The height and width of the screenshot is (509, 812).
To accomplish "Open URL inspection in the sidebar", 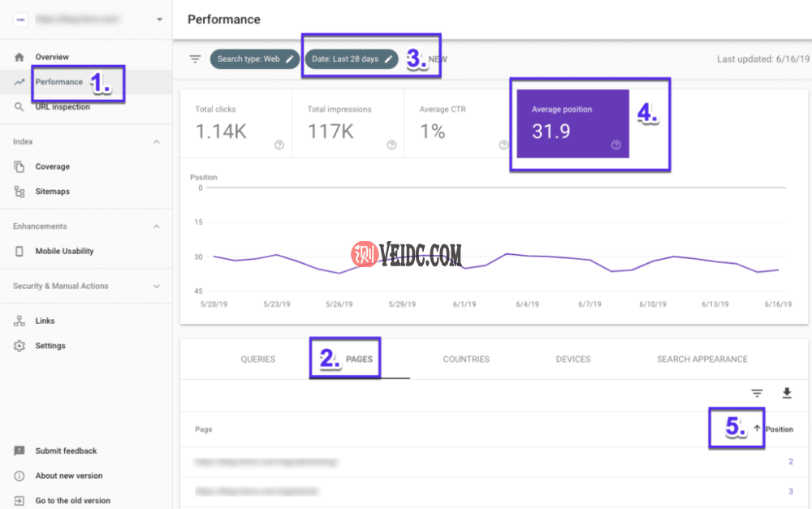I will pos(63,106).
